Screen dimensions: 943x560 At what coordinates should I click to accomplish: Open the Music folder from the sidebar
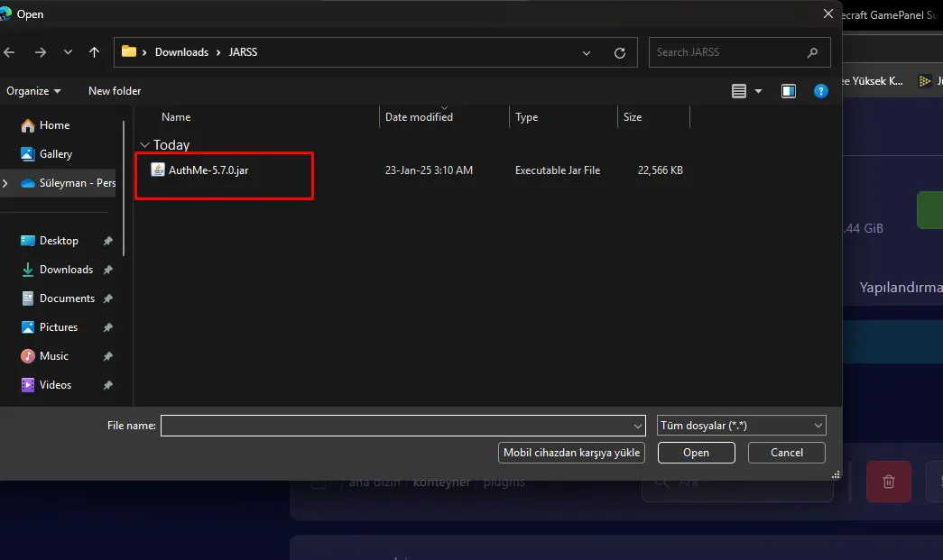click(52, 355)
